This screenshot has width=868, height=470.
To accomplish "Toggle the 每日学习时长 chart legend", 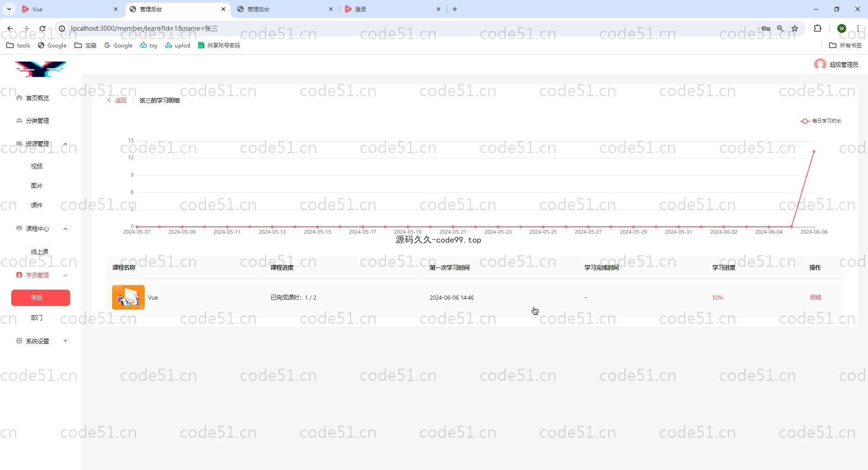I will tap(821, 121).
